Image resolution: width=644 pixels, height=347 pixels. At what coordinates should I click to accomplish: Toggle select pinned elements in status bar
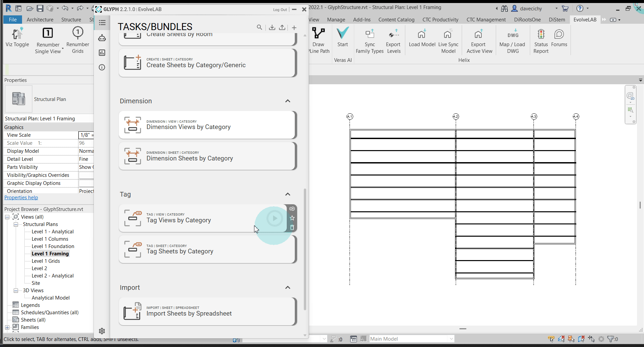click(571, 339)
